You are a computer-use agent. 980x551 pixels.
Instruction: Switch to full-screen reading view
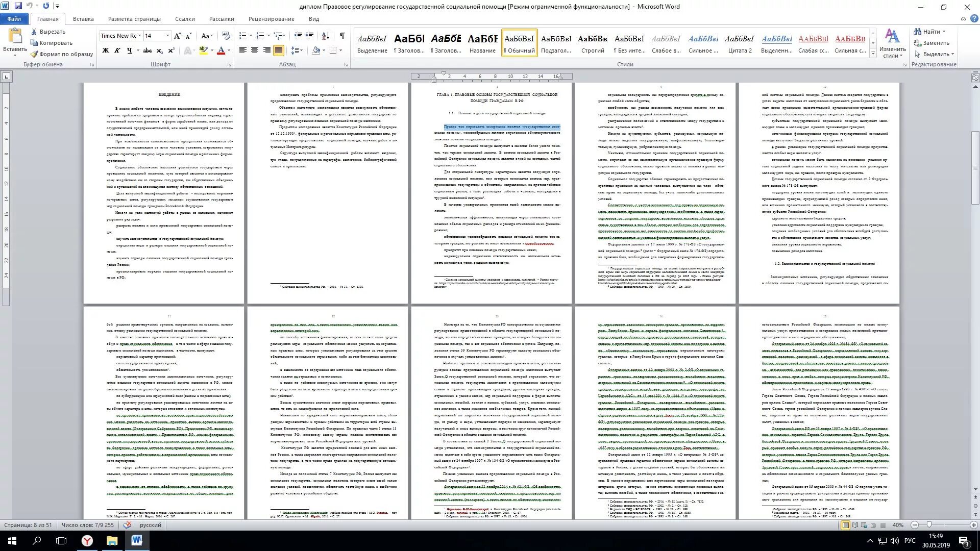pos(855,525)
